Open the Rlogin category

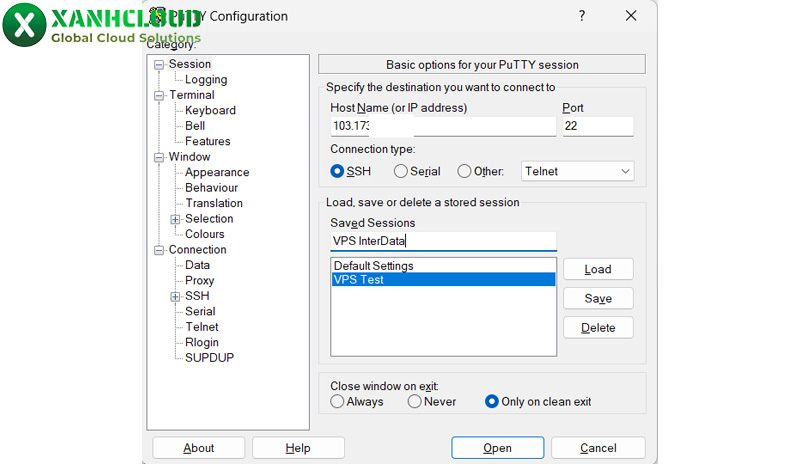(x=202, y=342)
